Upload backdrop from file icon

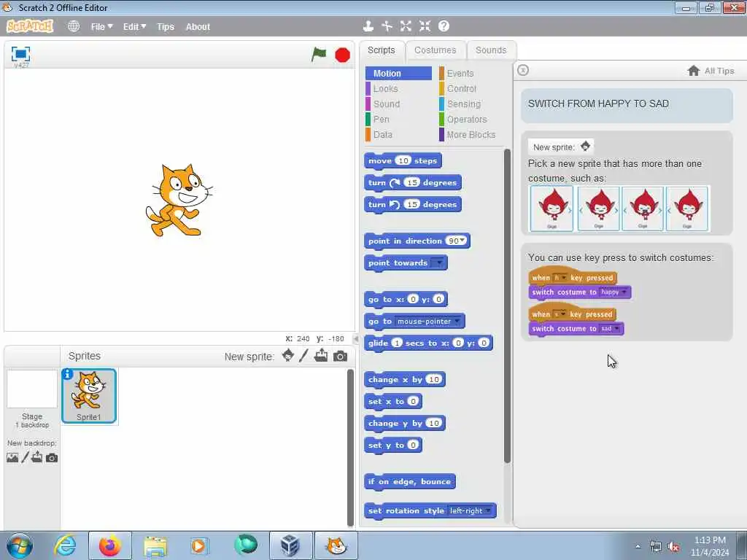pos(36,458)
